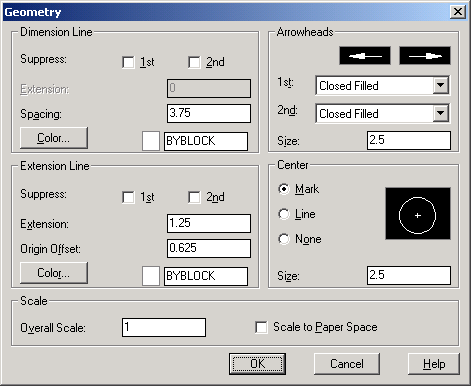The height and width of the screenshot is (386, 471).
Task: Click the Dimension Line color swatch
Action: [x=151, y=141]
